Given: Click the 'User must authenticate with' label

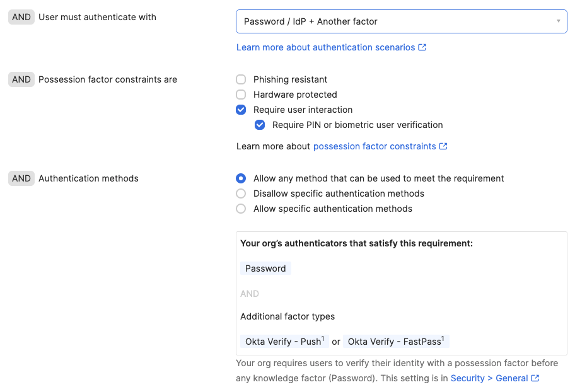Looking at the screenshot, I should point(97,17).
